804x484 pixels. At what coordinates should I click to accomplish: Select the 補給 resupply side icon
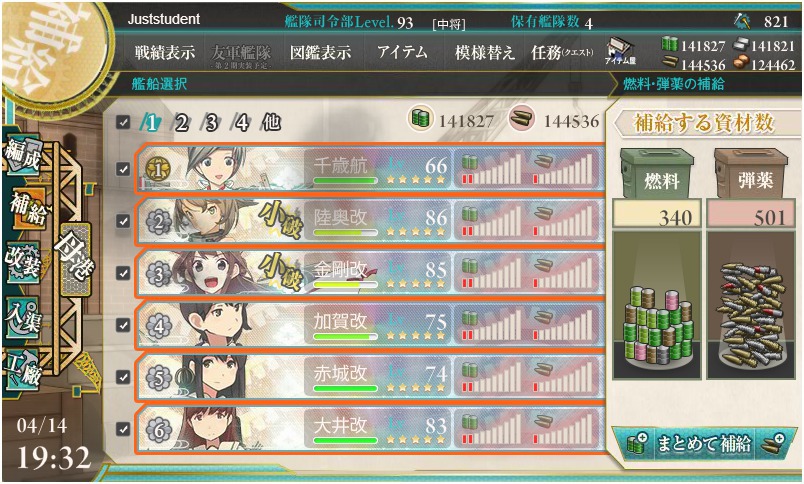click(27, 209)
